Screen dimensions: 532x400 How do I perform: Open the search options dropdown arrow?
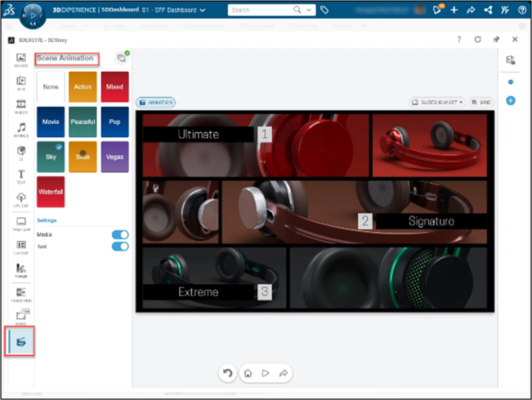[x=310, y=10]
